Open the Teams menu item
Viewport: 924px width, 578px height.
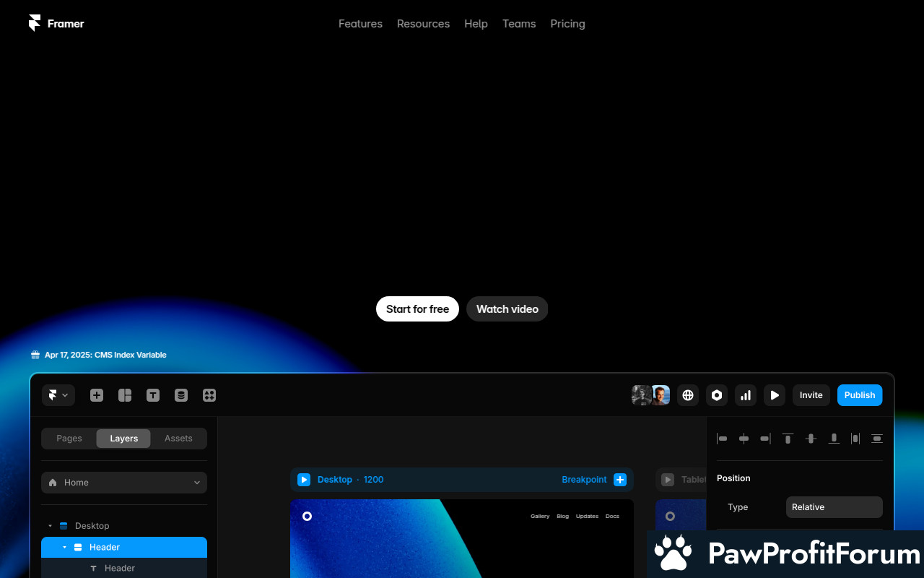point(519,24)
